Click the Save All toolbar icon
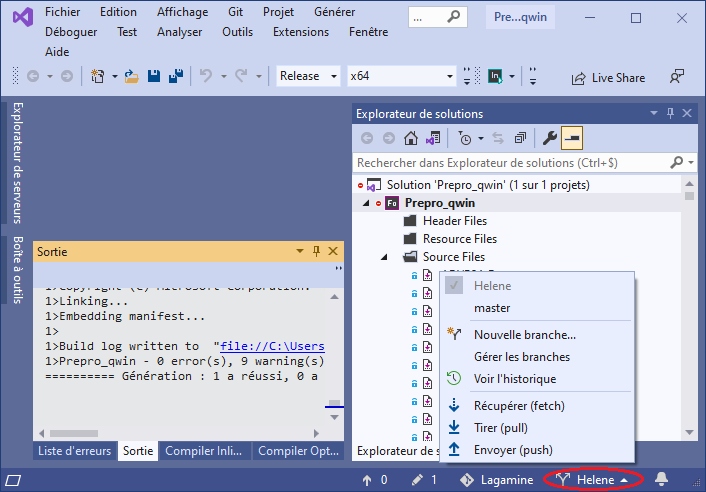Screen dimensions: 706x492 [174, 76]
